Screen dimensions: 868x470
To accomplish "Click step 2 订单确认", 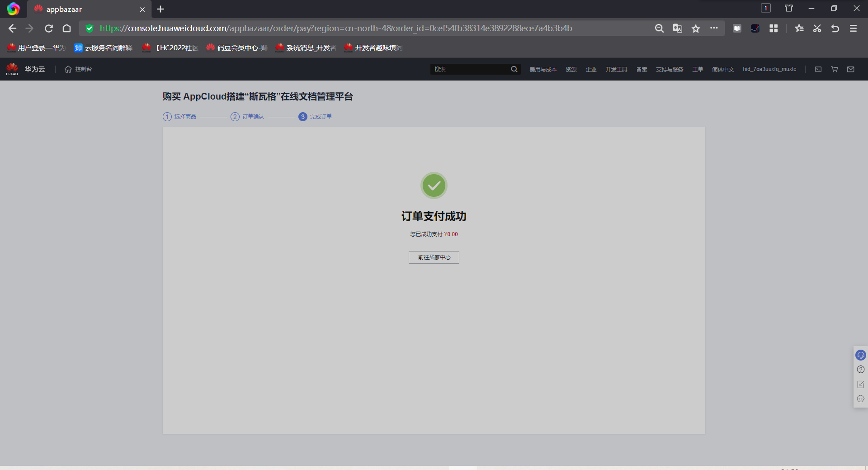I will [247, 117].
